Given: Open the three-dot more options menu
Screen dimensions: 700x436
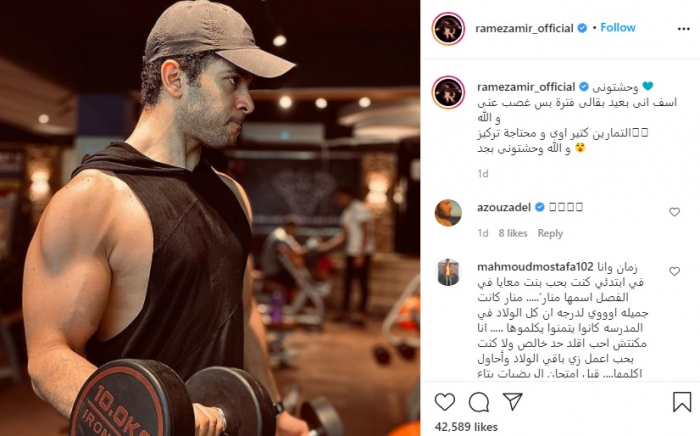Looking at the screenshot, I should (683, 29).
